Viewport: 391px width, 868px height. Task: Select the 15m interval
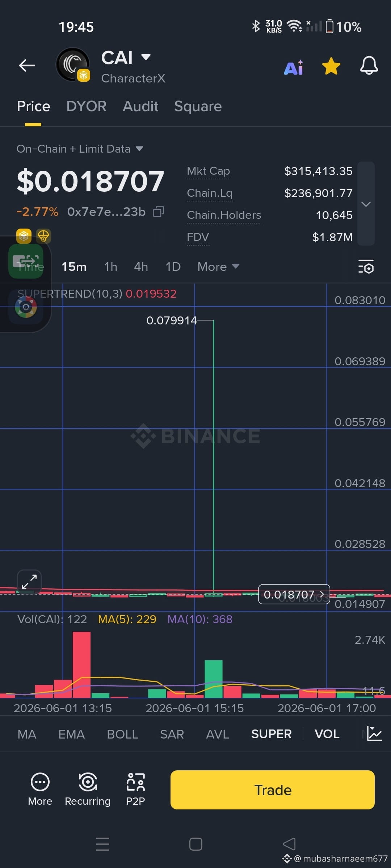coord(74,267)
